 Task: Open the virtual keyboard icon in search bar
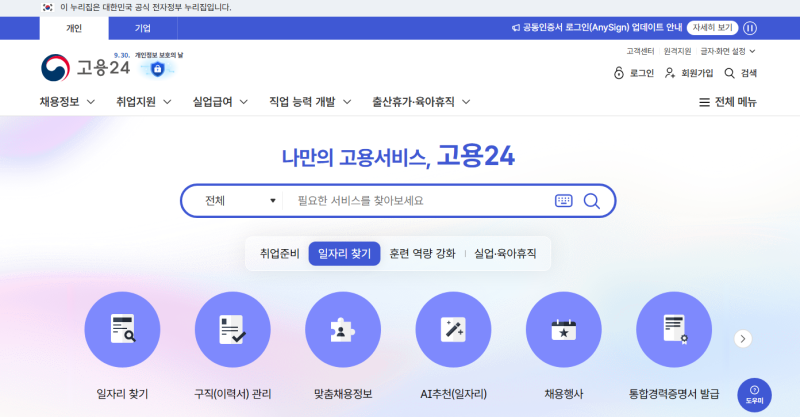563,201
